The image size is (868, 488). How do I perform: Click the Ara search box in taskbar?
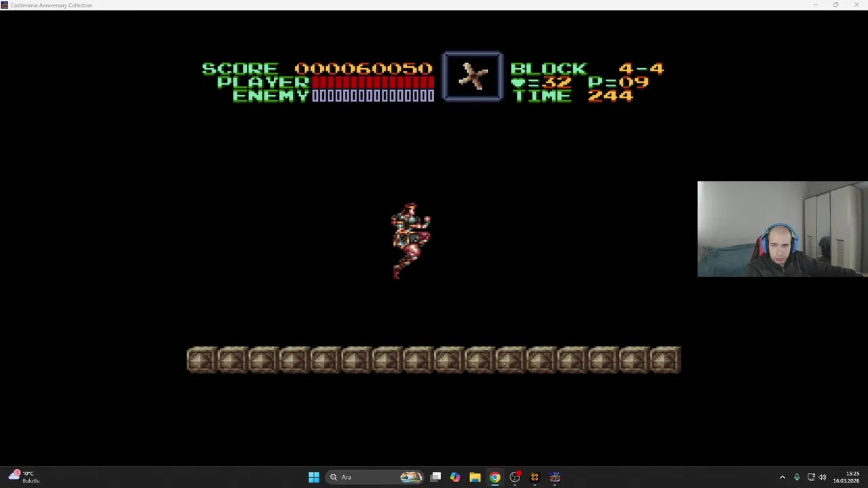tap(375, 477)
